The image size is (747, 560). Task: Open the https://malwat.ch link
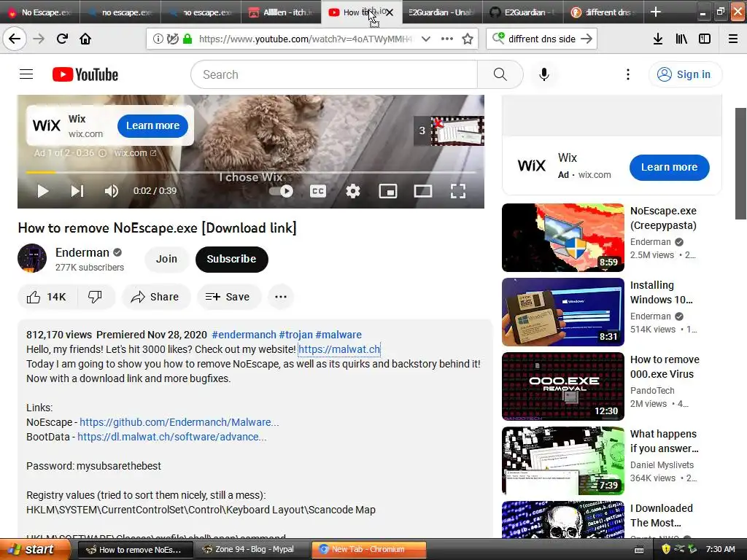coord(339,349)
